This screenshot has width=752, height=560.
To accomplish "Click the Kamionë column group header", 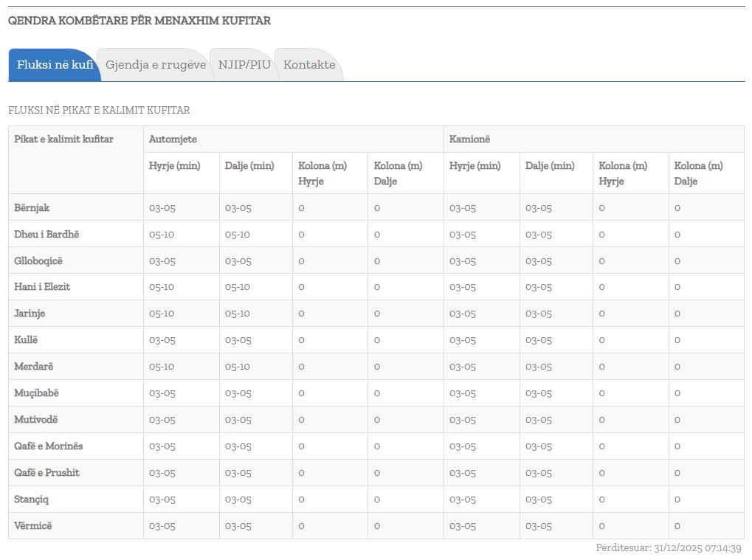I will [x=469, y=139].
